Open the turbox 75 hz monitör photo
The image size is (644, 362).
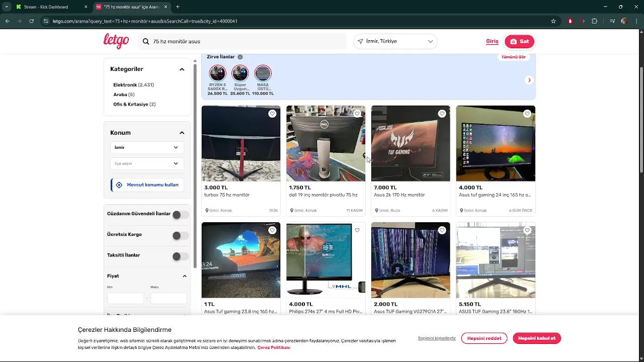pos(241,143)
